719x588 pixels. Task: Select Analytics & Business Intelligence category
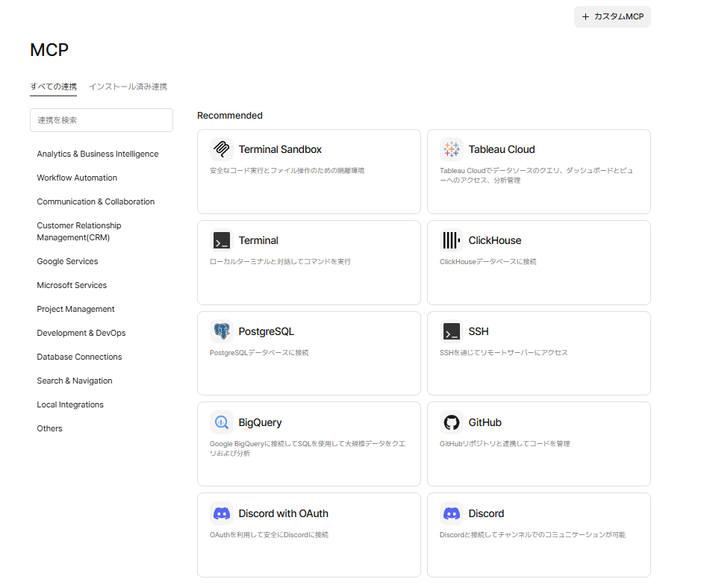coord(98,154)
